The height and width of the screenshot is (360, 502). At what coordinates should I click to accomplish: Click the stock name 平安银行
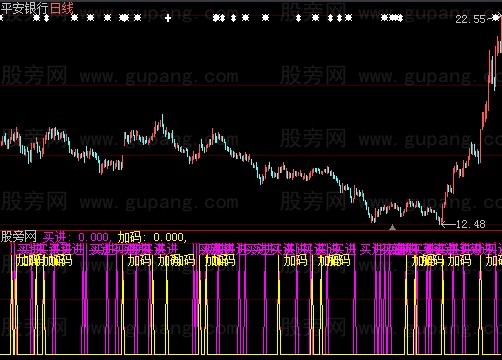tap(25, 8)
